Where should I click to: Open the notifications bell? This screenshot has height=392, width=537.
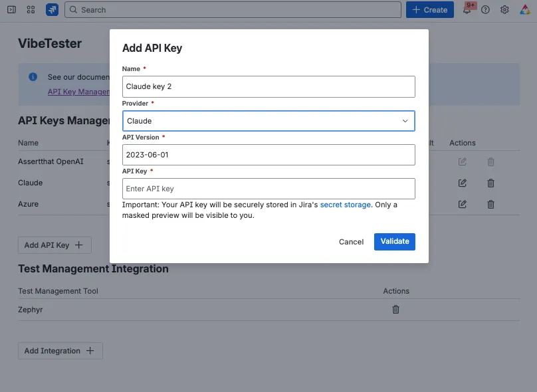[467, 9]
